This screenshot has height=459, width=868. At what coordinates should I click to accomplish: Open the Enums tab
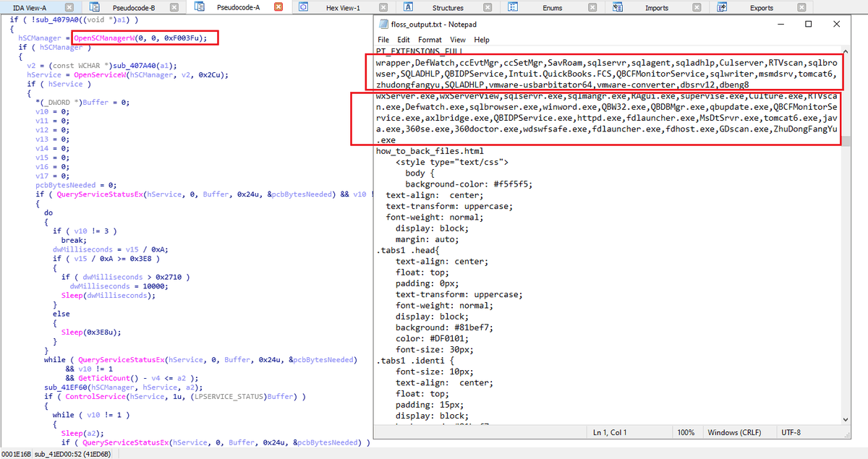click(x=553, y=8)
